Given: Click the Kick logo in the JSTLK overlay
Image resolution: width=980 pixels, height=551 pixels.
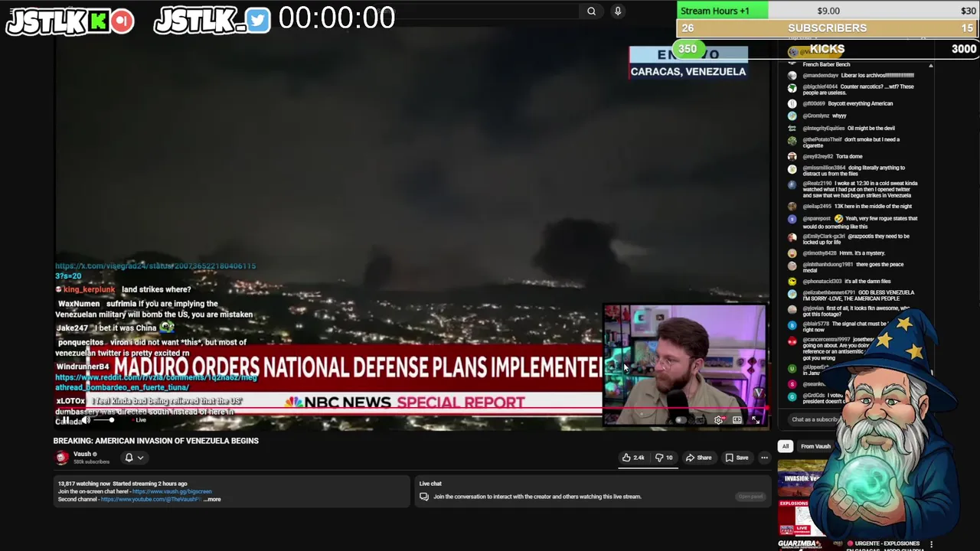Looking at the screenshot, I should click(x=98, y=21).
